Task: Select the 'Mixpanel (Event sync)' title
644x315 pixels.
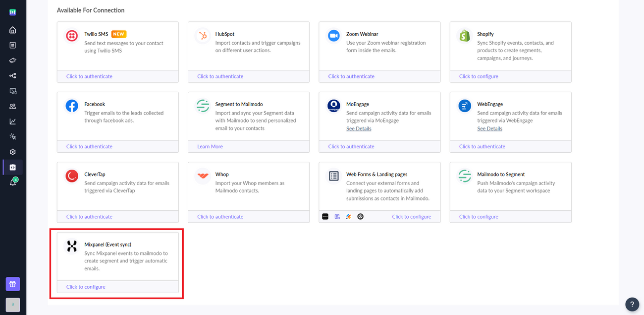Action: [x=107, y=245]
